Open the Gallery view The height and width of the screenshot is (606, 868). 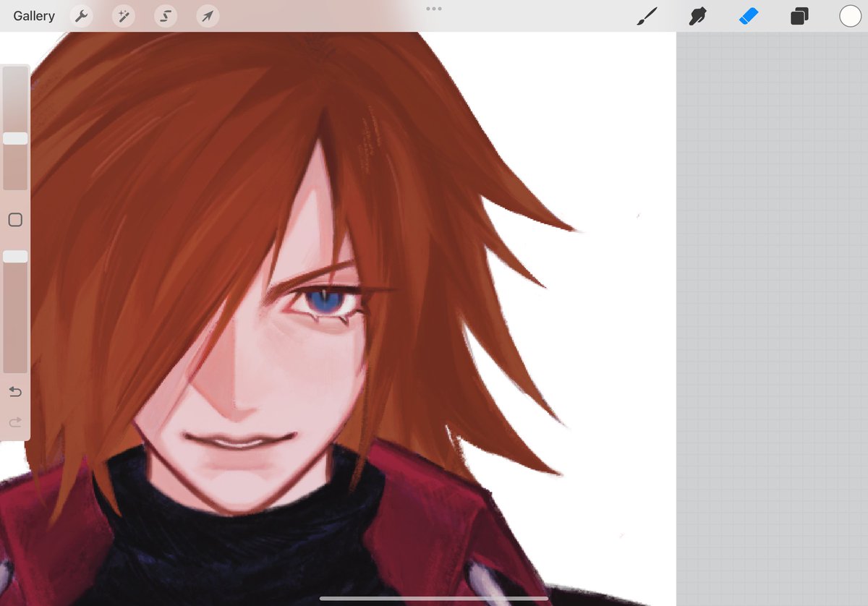click(x=34, y=16)
